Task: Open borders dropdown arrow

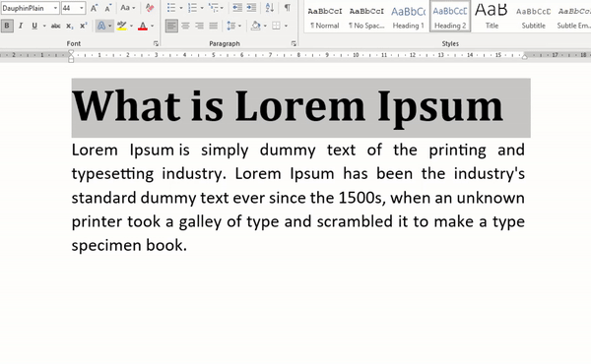Action: coord(286,26)
